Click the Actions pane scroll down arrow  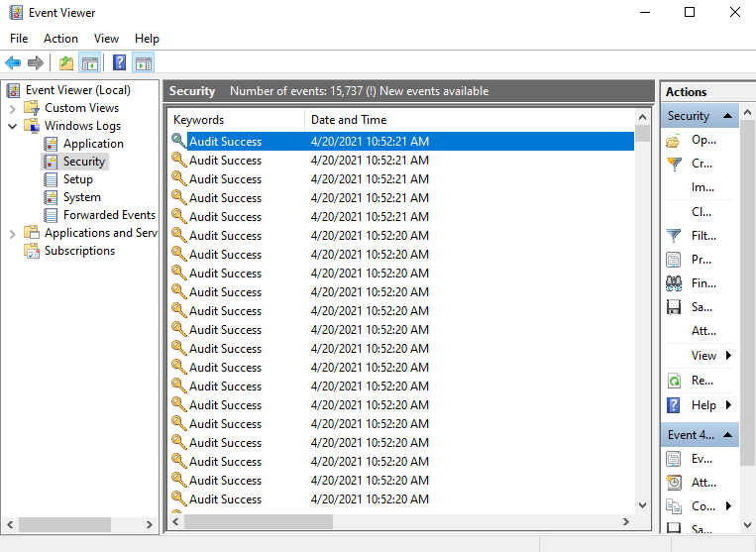point(747,525)
